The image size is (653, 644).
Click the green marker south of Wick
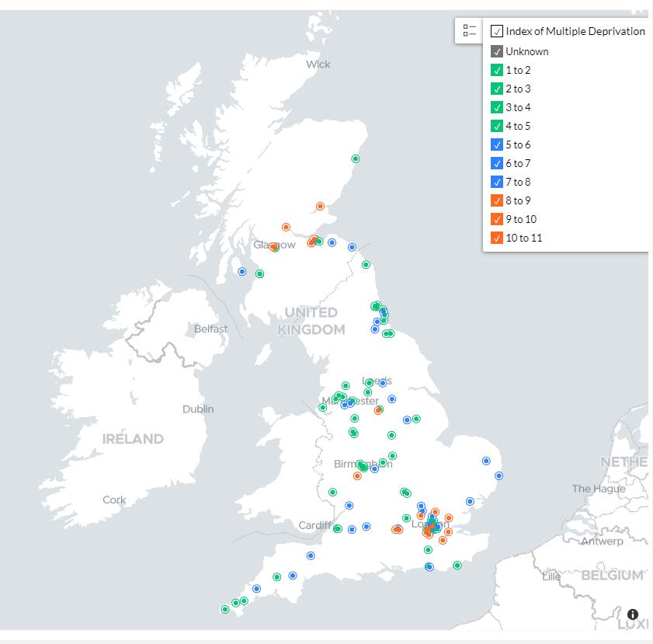click(x=356, y=159)
